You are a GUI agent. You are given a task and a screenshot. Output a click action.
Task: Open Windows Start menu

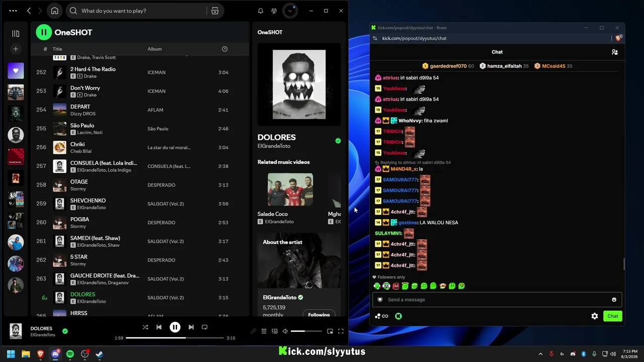point(11,354)
